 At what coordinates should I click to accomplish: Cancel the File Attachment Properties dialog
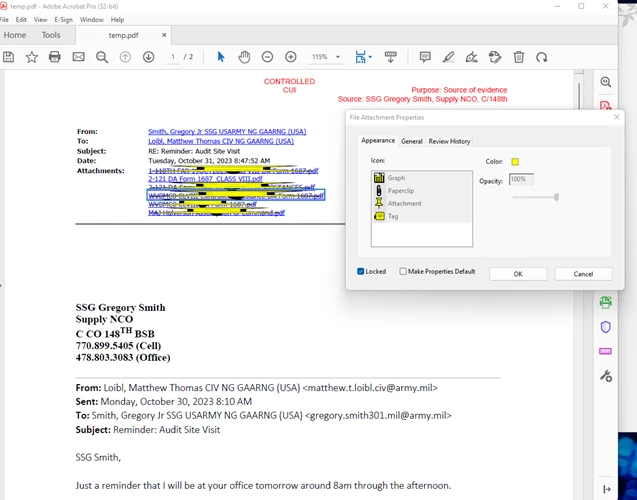click(x=583, y=274)
